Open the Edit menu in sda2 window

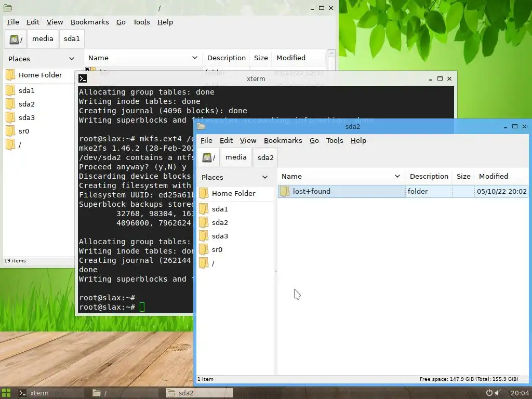tap(226, 140)
